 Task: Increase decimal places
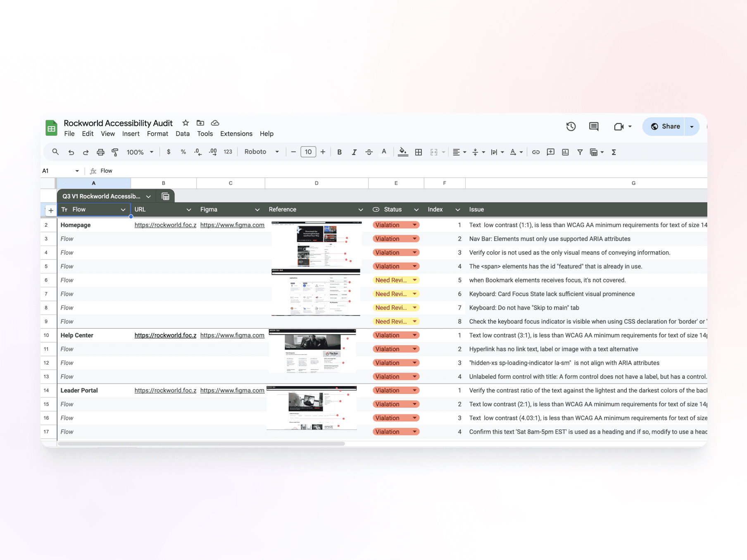coord(213,152)
